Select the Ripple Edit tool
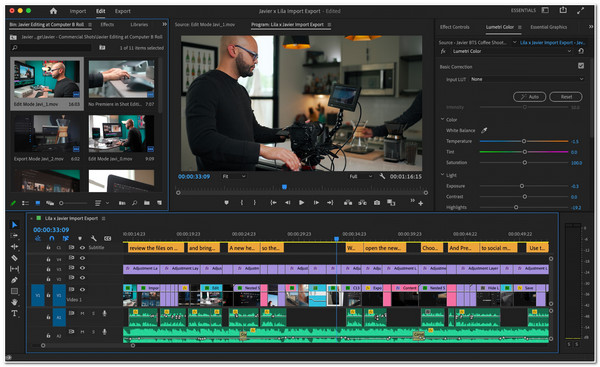Viewport: 600px width, 367px height. tap(14, 247)
